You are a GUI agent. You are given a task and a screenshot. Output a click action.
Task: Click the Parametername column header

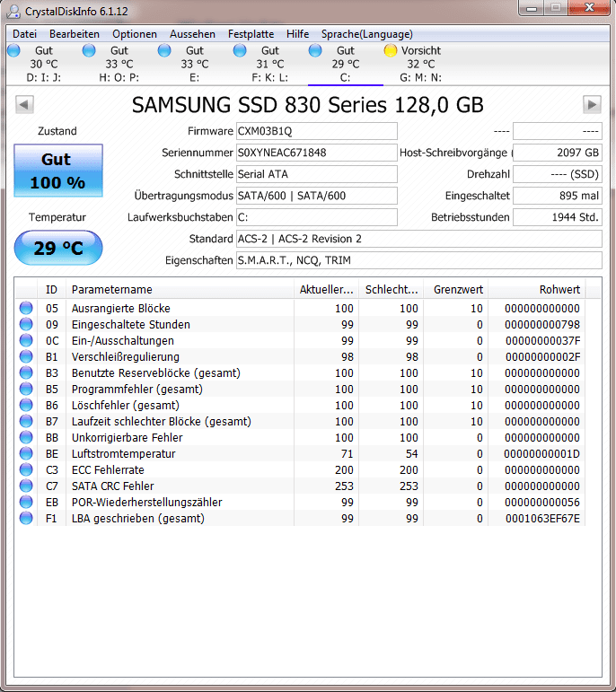pyautogui.click(x=180, y=290)
